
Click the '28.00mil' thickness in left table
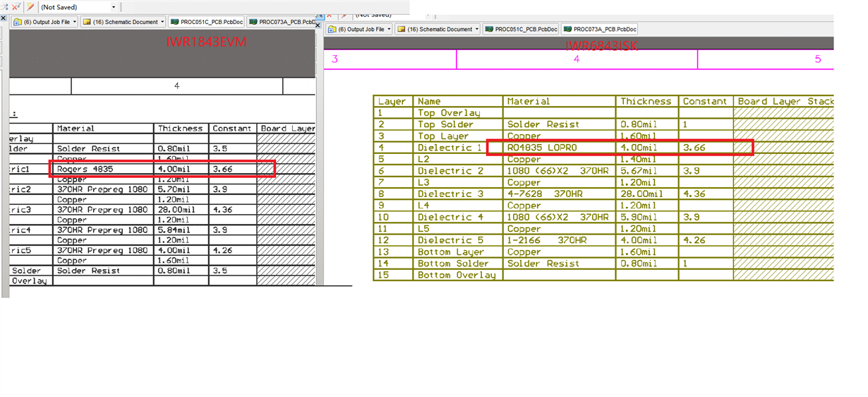pyautogui.click(x=181, y=210)
